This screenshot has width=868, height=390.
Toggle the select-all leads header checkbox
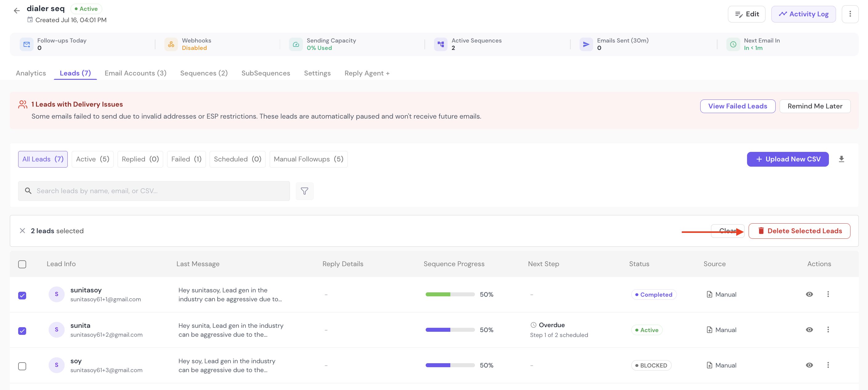(22, 265)
